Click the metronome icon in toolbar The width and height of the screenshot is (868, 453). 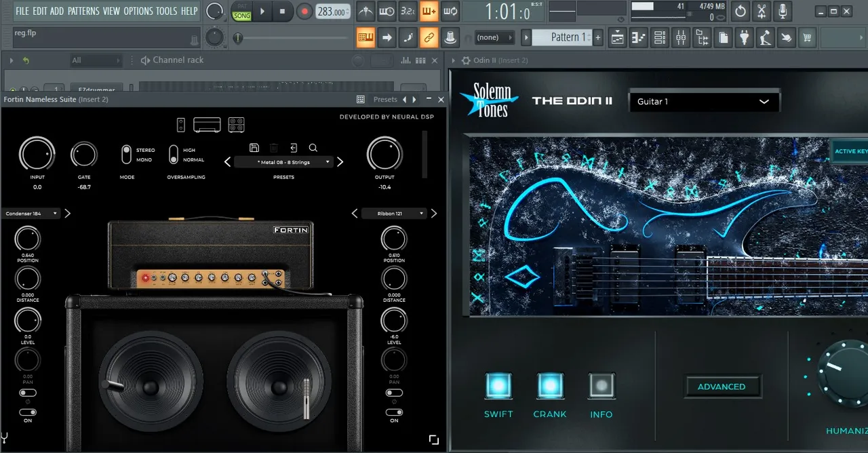(x=366, y=12)
